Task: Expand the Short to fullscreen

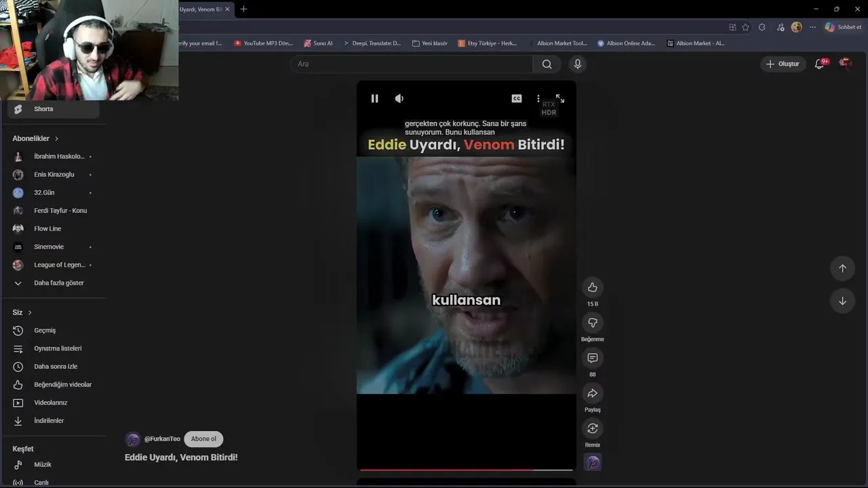Action: [x=560, y=98]
